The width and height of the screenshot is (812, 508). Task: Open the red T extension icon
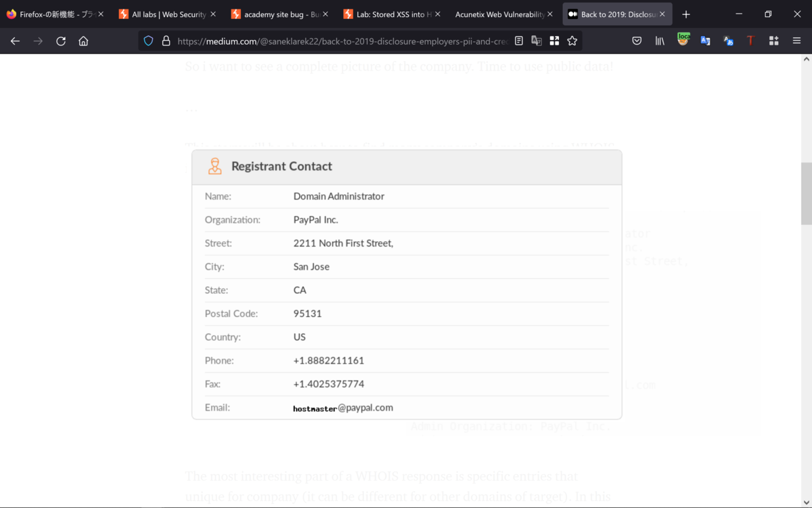coord(750,41)
